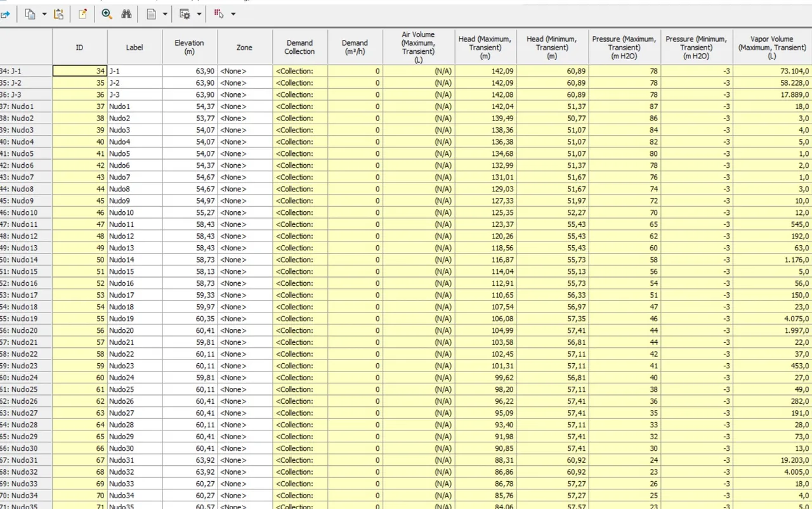Click the Select in Drawing icon
This screenshot has height=509, width=812.
pyautogui.click(x=219, y=14)
